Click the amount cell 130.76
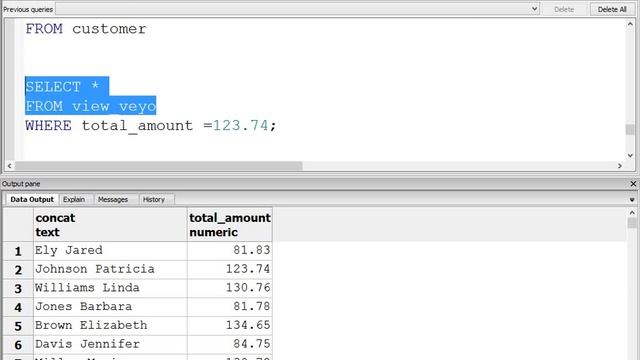Viewport: 640px width, 360px height. pos(230,288)
